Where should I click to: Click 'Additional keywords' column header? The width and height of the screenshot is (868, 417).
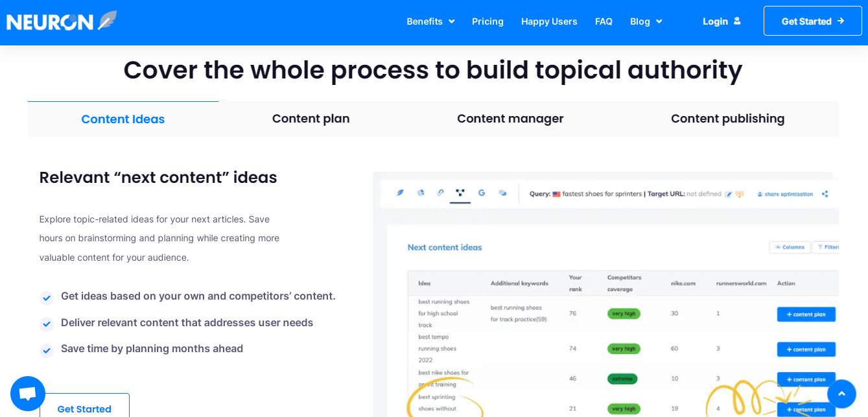tap(519, 283)
